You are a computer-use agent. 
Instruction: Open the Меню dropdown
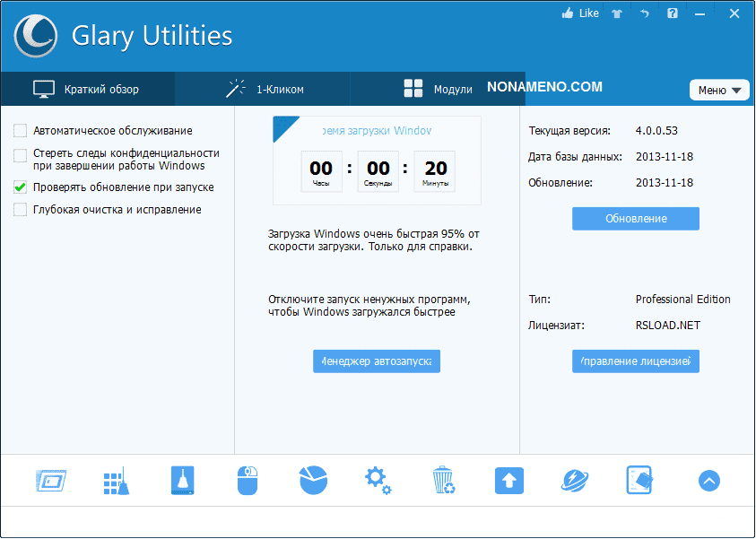point(718,90)
